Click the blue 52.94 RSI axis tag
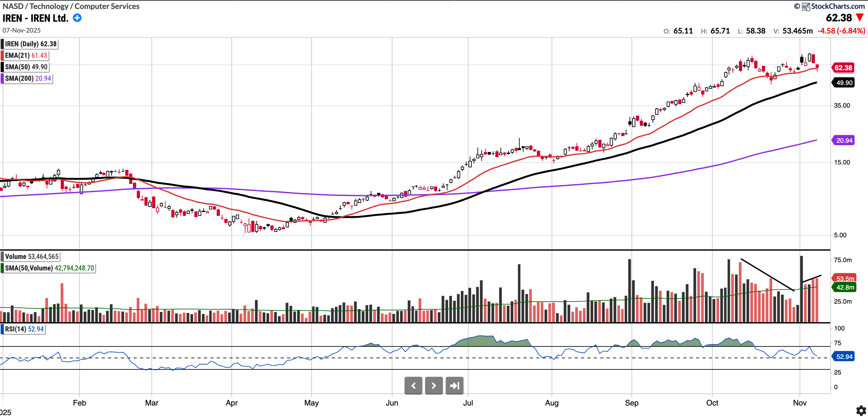 click(x=844, y=356)
